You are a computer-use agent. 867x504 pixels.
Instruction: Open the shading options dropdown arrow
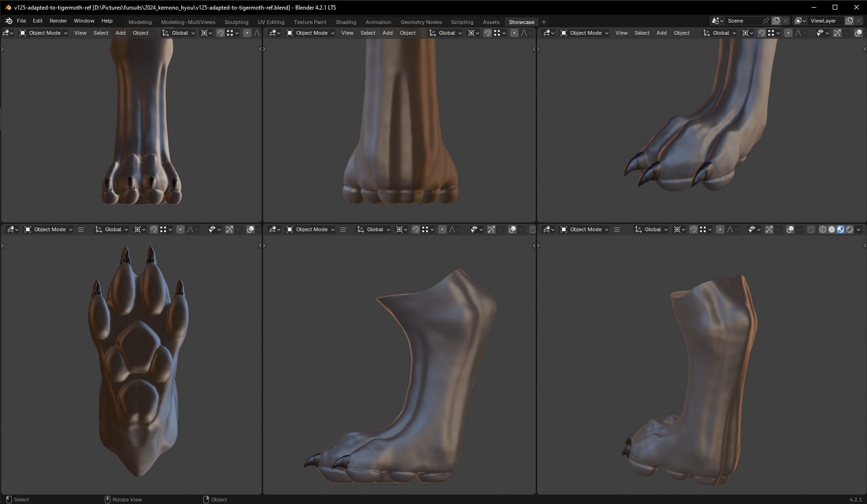pyautogui.click(x=858, y=230)
